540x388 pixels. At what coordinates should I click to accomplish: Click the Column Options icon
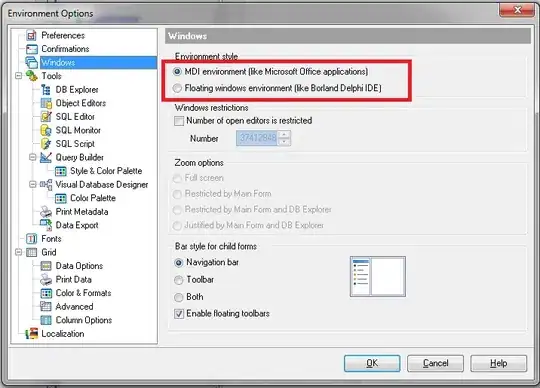click(x=46, y=320)
